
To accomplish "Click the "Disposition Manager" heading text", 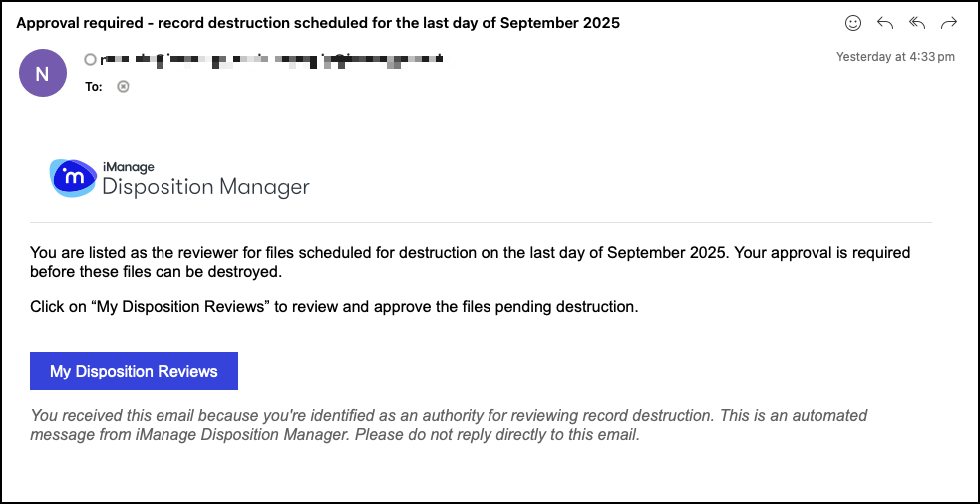I will coord(206,187).
